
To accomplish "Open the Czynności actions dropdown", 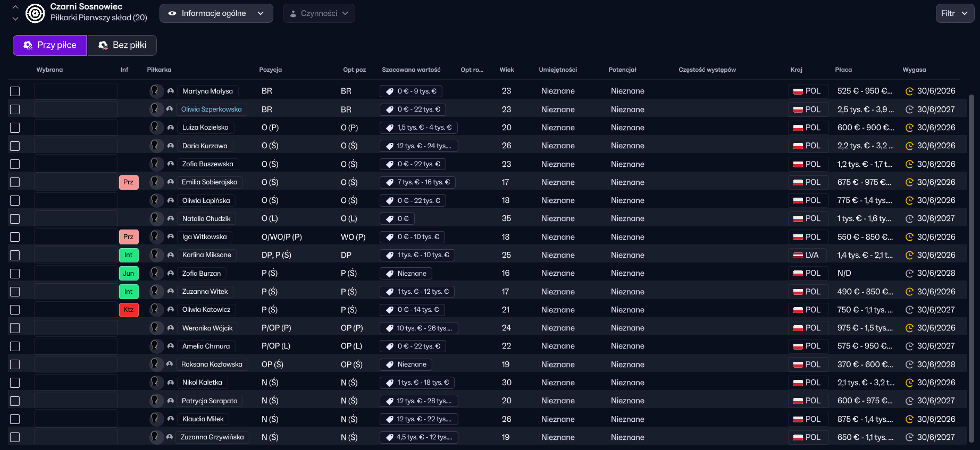I will pyautogui.click(x=319, y=13).
